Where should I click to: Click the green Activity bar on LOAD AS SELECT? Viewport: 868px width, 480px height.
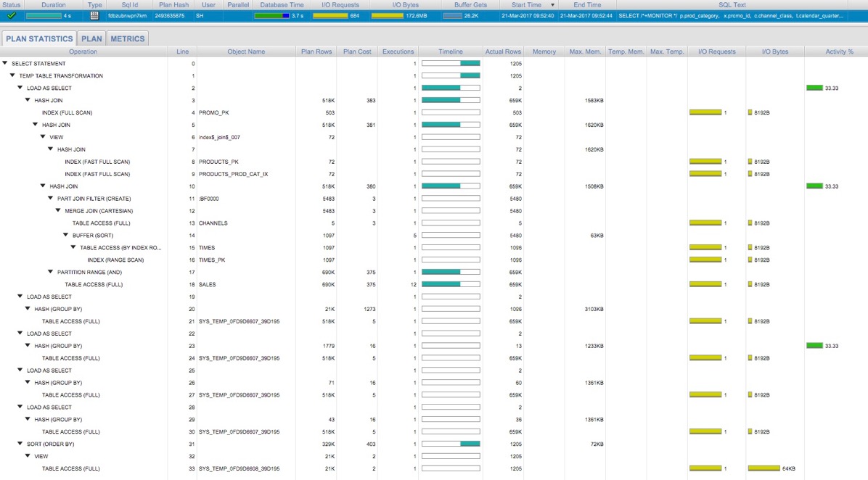coord(814,88)
